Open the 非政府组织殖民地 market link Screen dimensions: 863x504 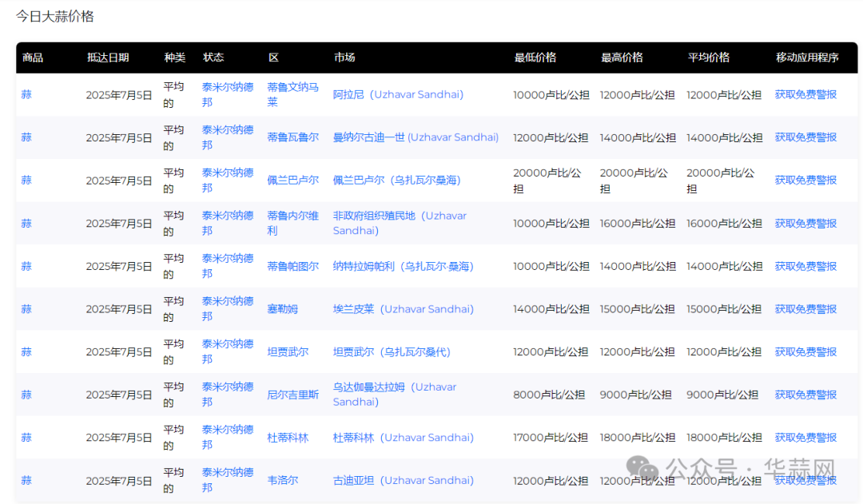(400, 224)
